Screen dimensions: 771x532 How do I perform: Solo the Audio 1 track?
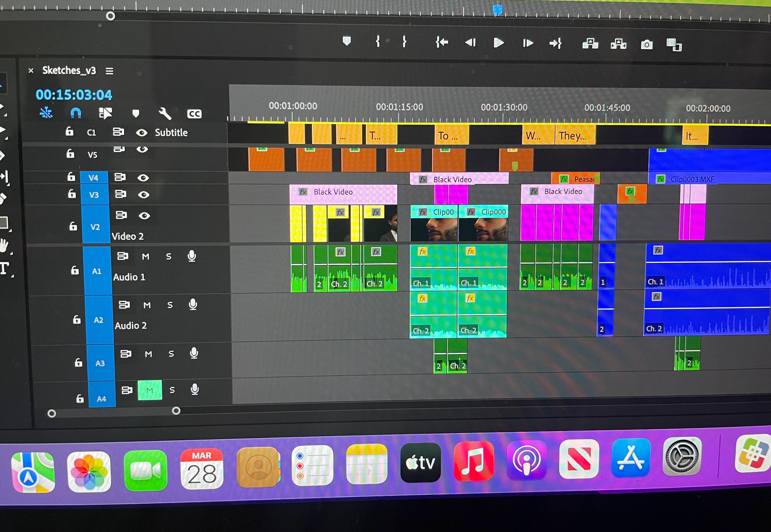[169, 256]
